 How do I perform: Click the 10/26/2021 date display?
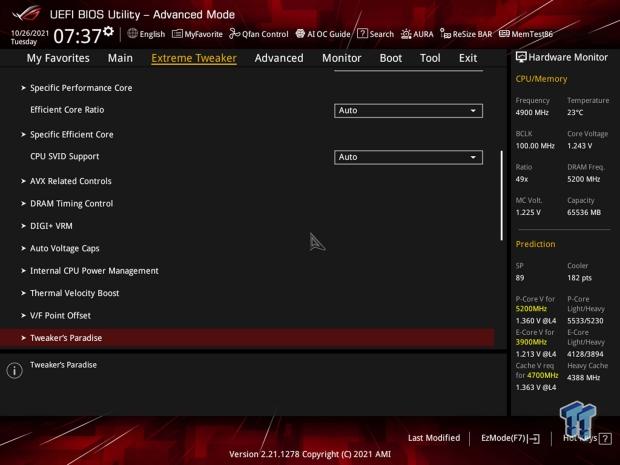coord(30,33)
